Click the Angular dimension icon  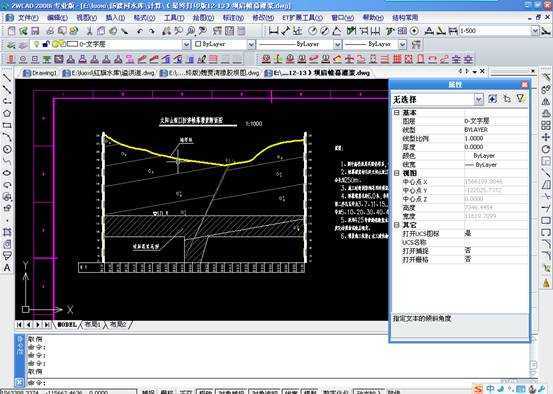(x=336, y=31)
